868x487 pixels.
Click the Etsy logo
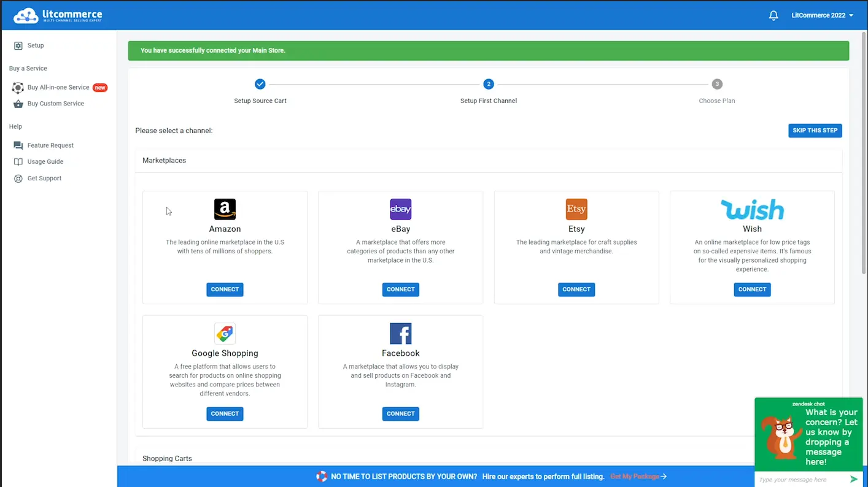click(x=576, y=209)
